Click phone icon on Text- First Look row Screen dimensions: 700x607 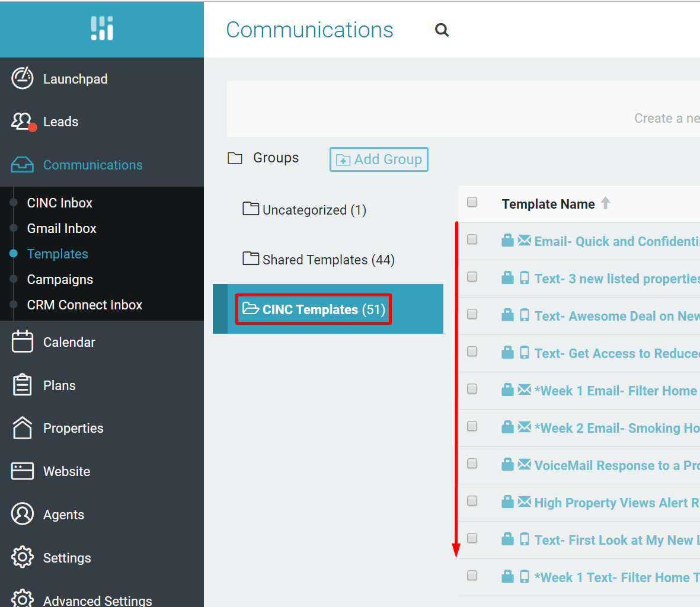(x=525, y=539)
